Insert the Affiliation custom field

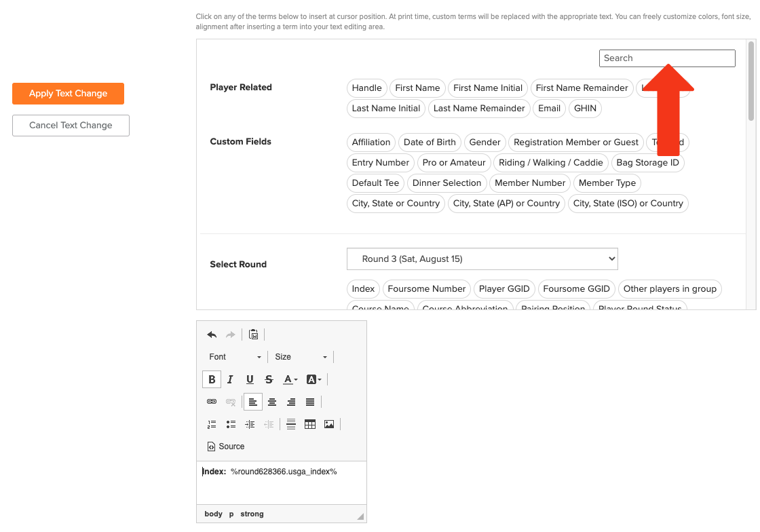[370, 142]
